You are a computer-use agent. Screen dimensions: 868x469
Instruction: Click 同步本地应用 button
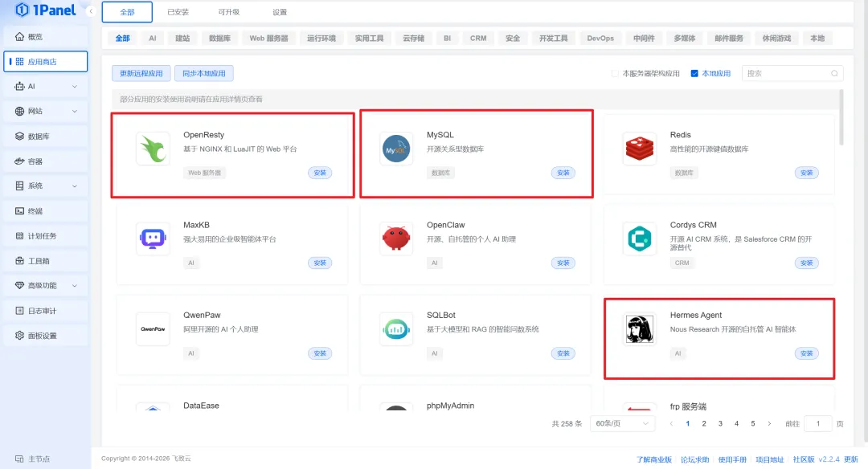pos(203,74)
